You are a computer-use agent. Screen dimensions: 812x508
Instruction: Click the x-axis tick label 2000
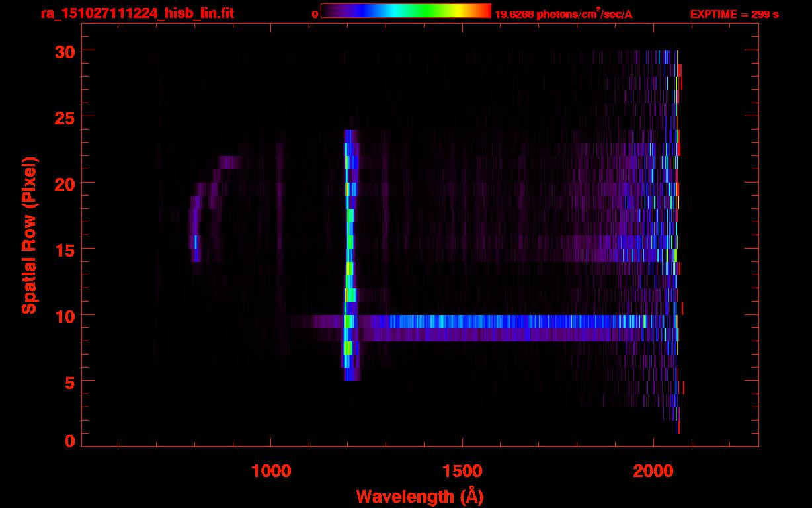click(x=653, y=470)
